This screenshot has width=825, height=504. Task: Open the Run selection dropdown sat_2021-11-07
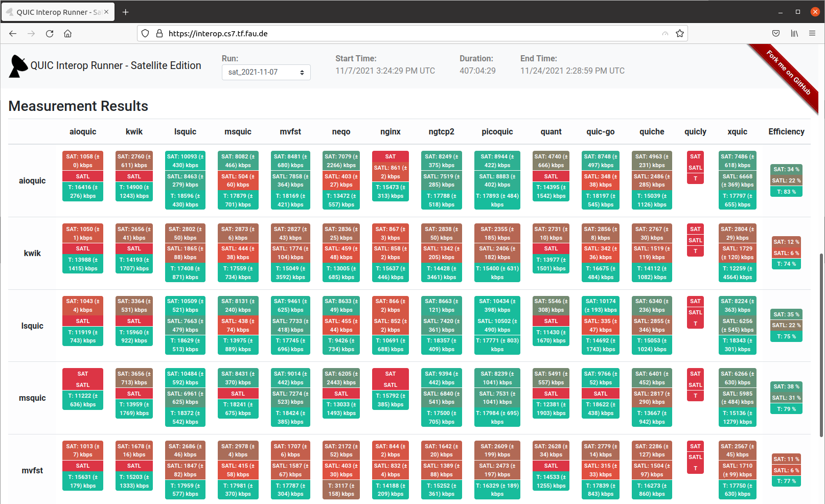click(x=266, y=72)
